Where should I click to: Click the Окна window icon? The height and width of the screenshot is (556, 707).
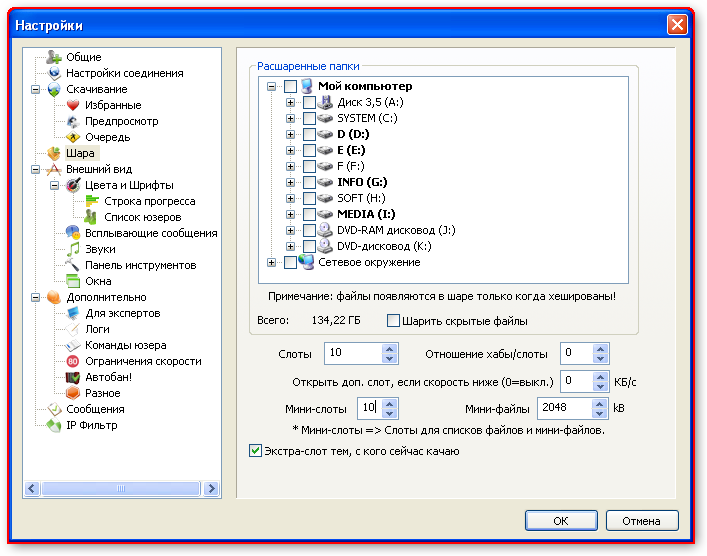[x=73, y=281]
